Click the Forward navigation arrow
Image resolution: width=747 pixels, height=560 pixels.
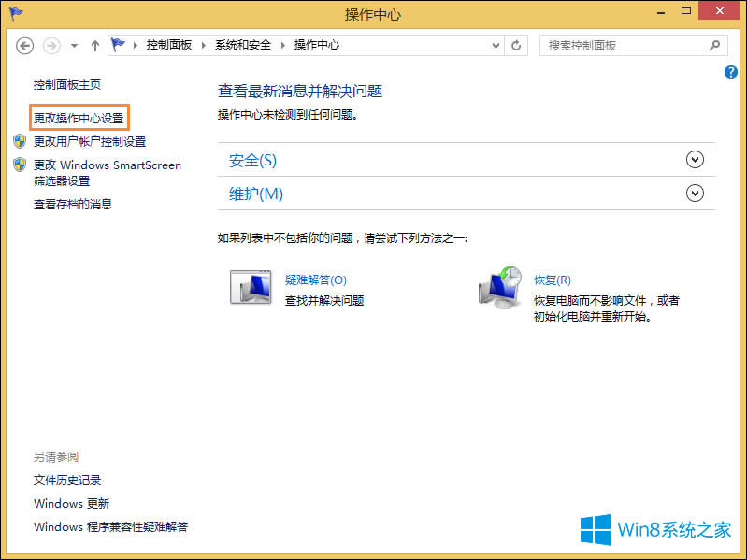51,46
